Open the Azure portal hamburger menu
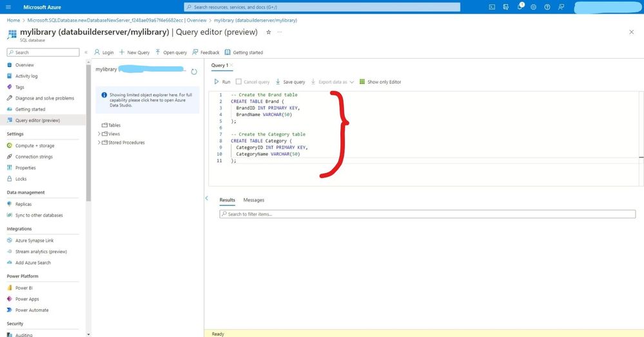 [x=8, y=7]
